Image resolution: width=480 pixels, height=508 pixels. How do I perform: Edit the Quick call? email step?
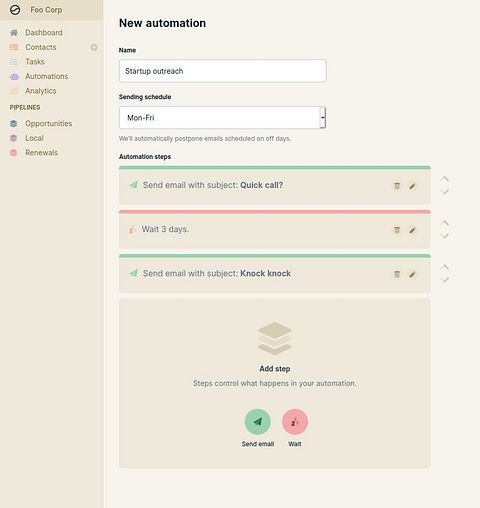coord(412,186)
